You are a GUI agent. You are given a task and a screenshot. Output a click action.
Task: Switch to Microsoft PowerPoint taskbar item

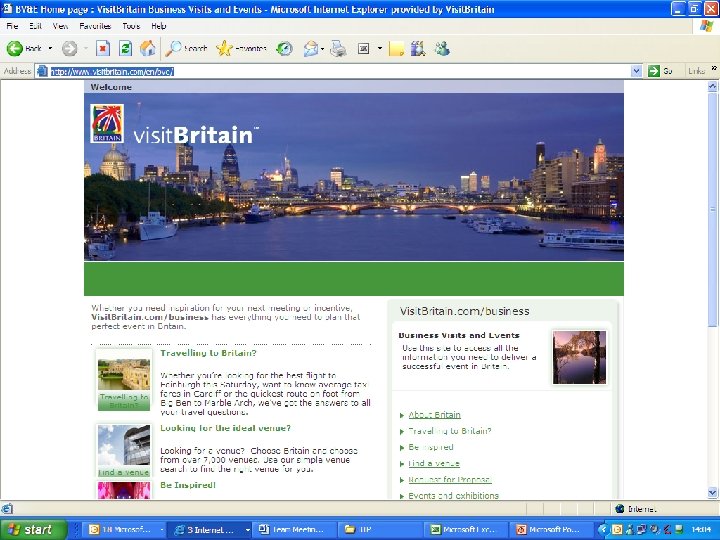pyautogui.click(x=551, y=529)
